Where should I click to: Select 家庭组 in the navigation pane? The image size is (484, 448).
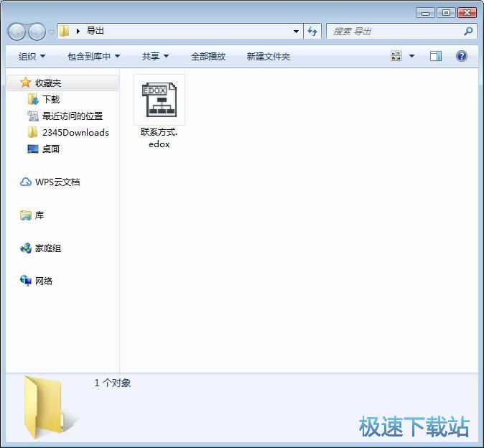pos(40,248)
